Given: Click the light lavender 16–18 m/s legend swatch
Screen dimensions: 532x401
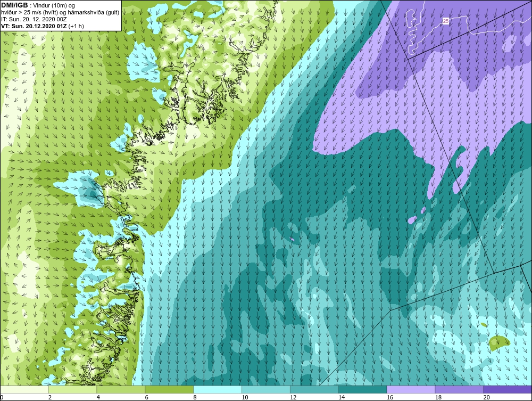Looking at the screenshot, I should tap(411, 389).
